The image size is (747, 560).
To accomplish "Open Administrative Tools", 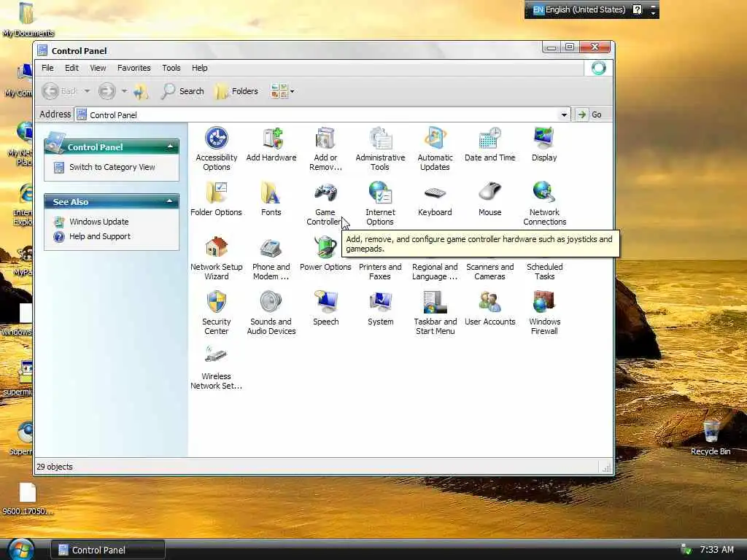I will [380, 149].
